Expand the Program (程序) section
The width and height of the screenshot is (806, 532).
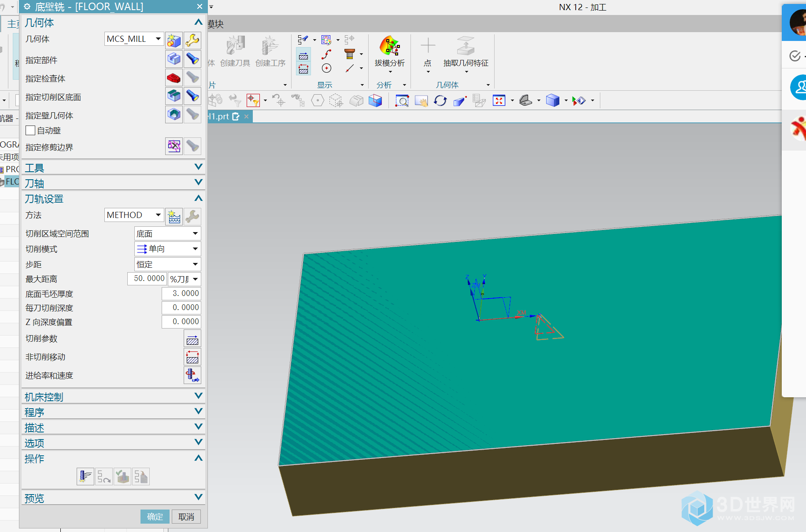[198, 411]
